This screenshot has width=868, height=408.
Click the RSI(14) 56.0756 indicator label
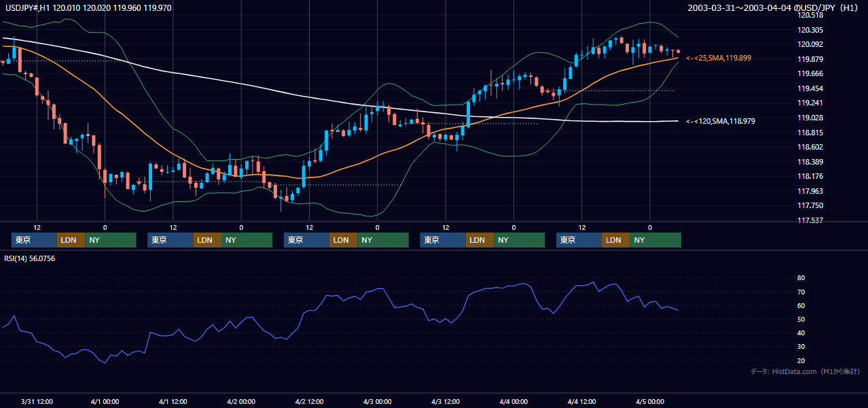click(x=29, y=258)
